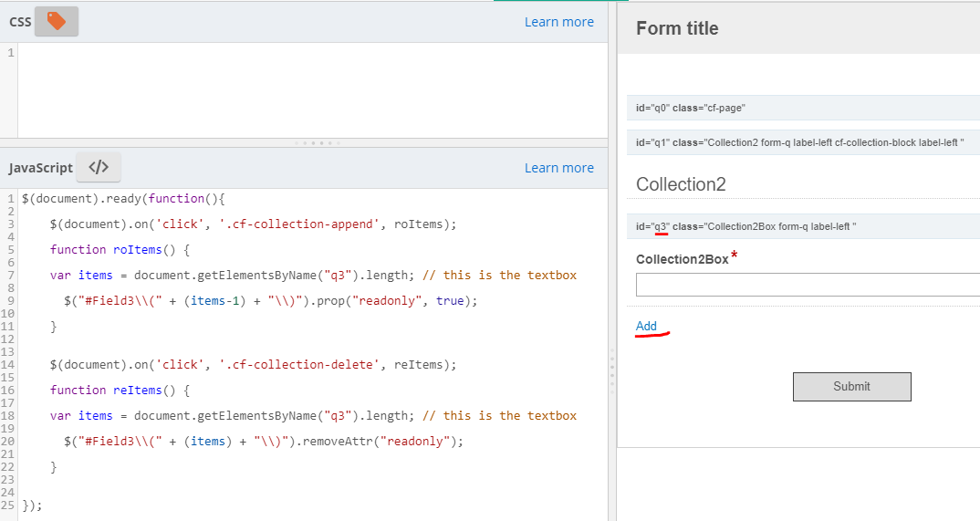
Task: Open Learn more link in JavaScript panel
Action: [558, 168]
